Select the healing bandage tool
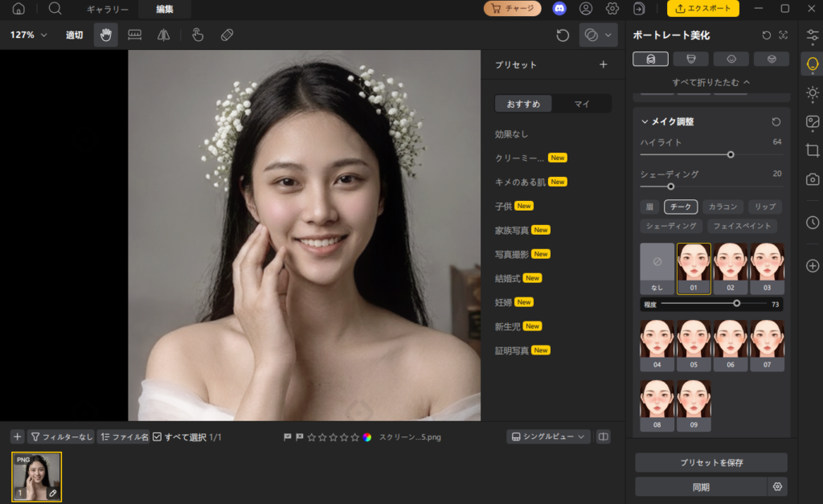This screenshot has height=504, width=823. [x=227, y=35]
